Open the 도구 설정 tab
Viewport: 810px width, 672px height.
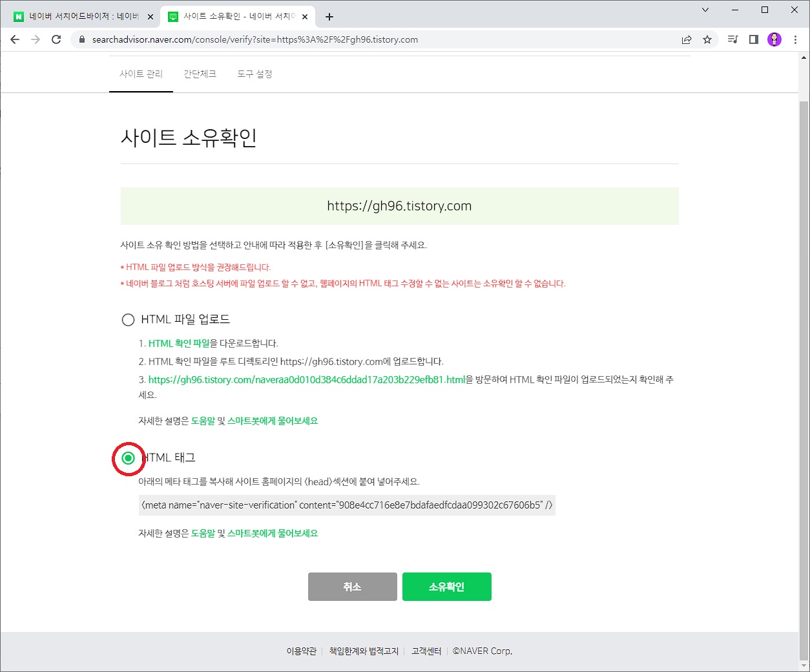pyautogui.click(x=254, y=74)
